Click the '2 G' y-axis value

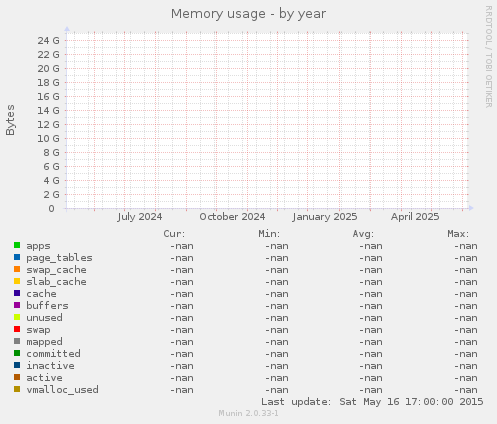coord(51,195)
